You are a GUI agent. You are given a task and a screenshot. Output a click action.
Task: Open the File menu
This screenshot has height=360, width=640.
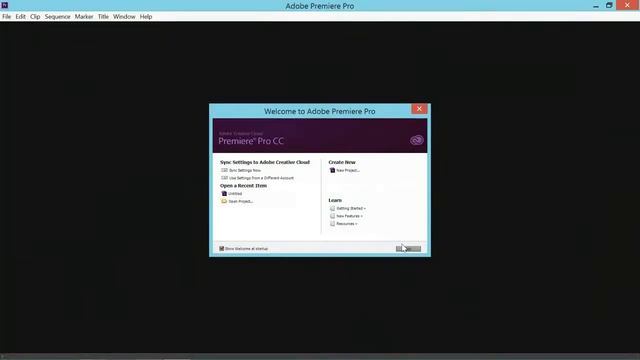tap(7, 17)
